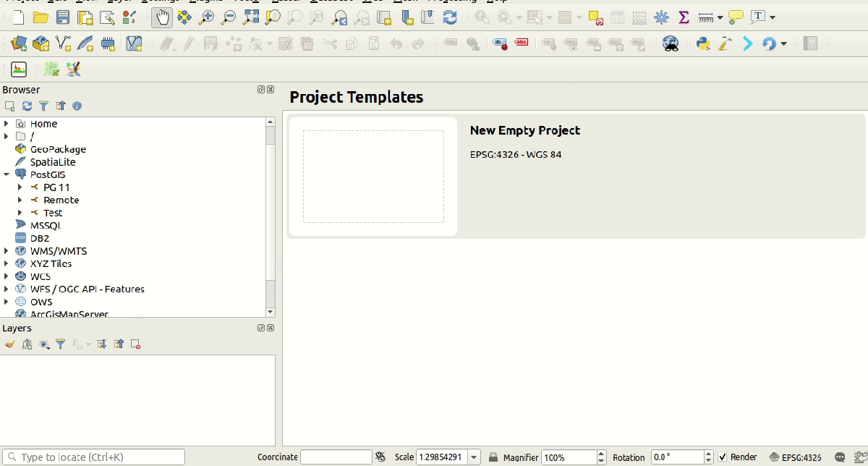Screen dimensions: 868x466
Task: Open the Scale dropdown arrow
Action: (x=474, y=457)
